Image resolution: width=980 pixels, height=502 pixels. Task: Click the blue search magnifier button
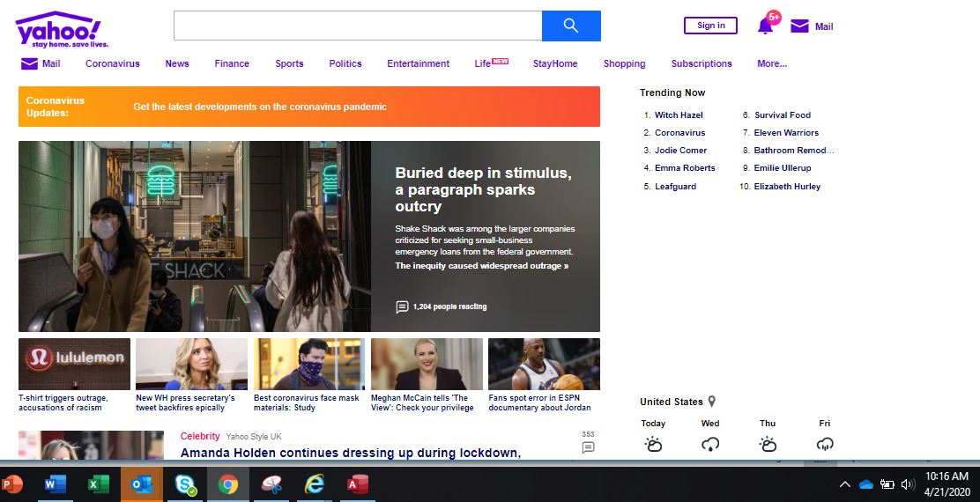571,26
